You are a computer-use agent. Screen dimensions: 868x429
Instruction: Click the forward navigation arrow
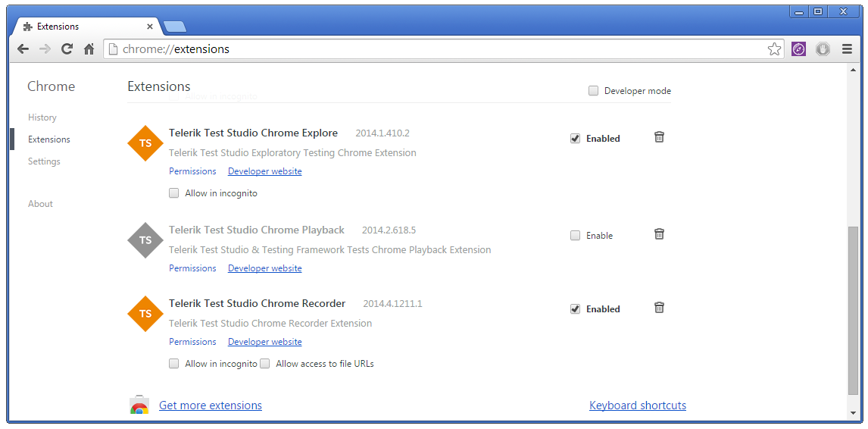45,49
